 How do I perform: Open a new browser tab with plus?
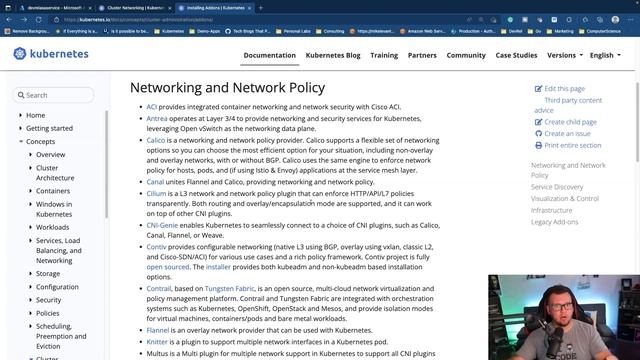[261, 8]
